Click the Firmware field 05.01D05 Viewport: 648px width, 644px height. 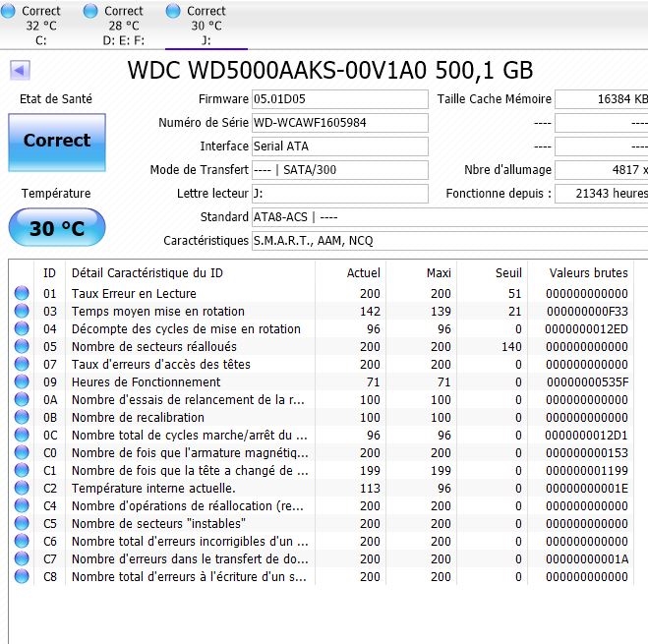coord(340,99)
